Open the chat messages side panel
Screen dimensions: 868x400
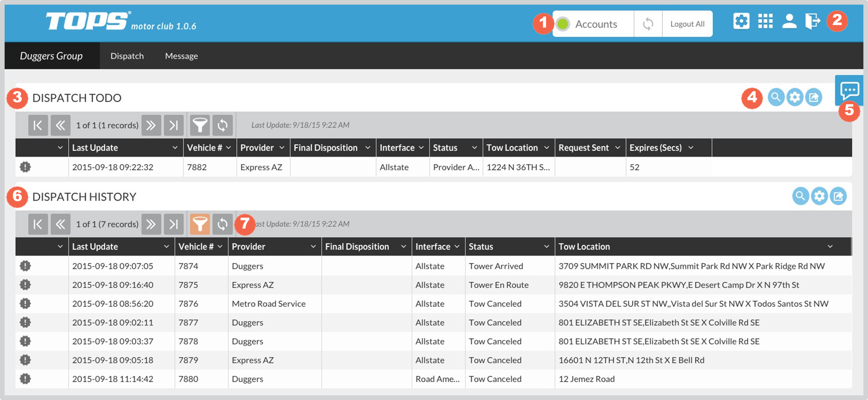point(850,90)
